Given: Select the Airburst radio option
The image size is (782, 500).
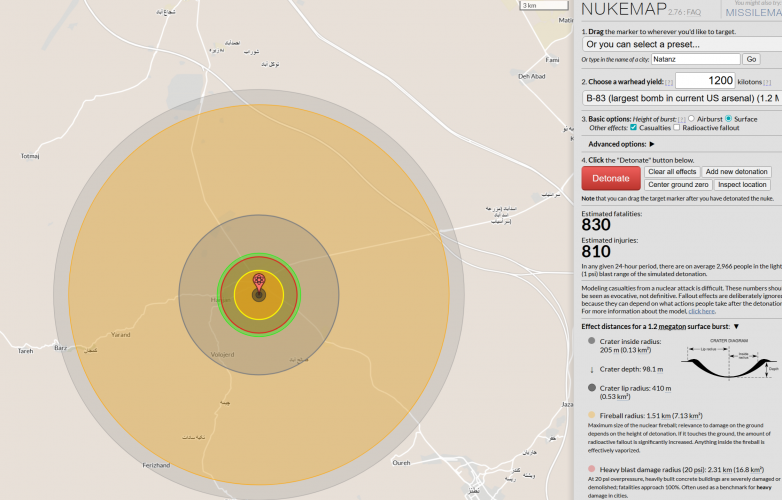Looking at the screenshot, I should click(x=691, y=119).
